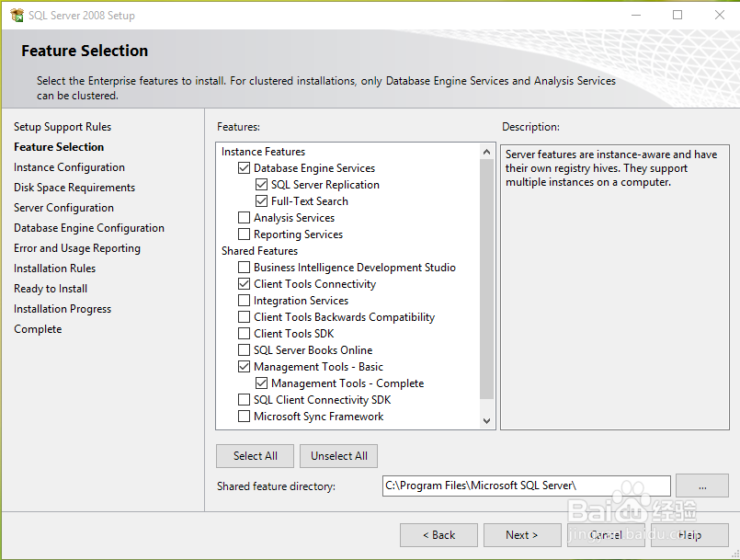Viewport: 740px width, 560px height.
Task: Enable Reporting Services checkbox
Action: tap(244, 234)
